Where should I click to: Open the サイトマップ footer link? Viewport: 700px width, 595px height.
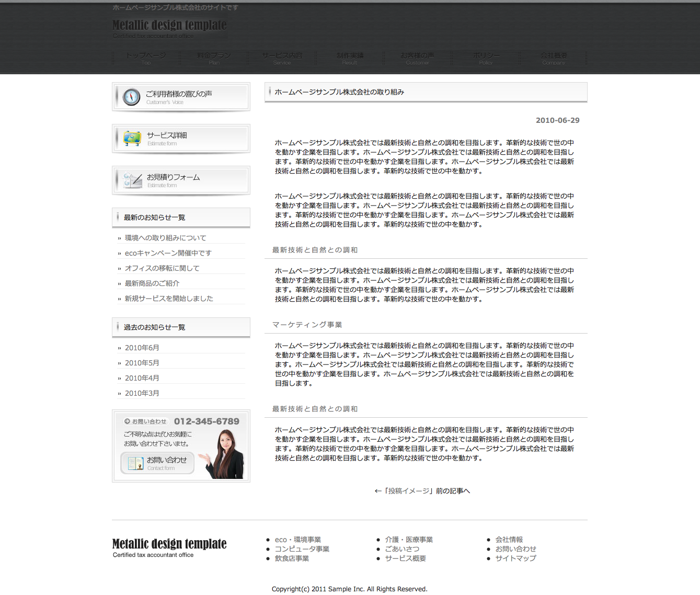point(515,558)
